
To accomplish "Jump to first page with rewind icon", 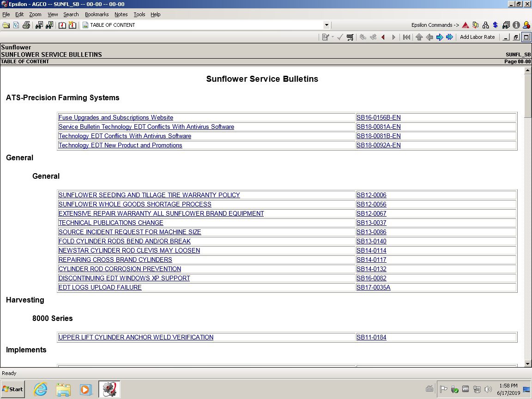I will click(x=406, y=37).
